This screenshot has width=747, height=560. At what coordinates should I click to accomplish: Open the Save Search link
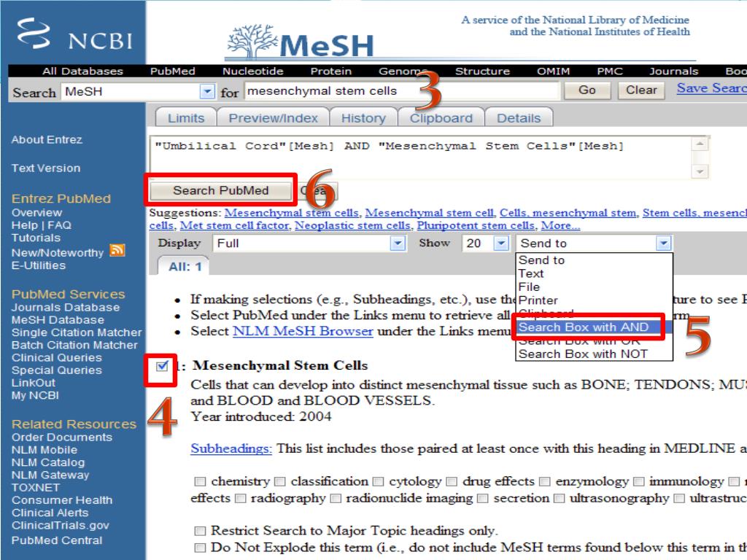712,88
